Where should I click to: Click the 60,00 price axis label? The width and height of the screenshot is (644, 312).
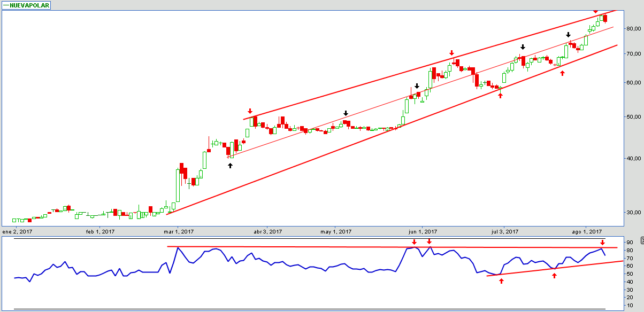(x=634, y=83)
